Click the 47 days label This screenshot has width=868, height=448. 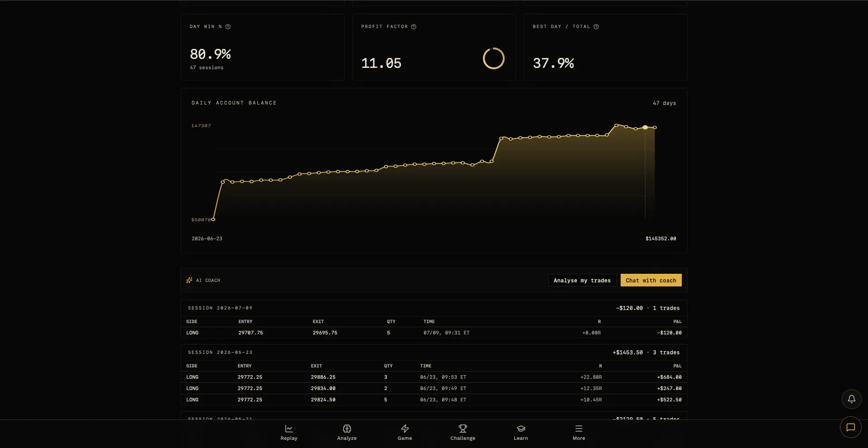(664, 103)
